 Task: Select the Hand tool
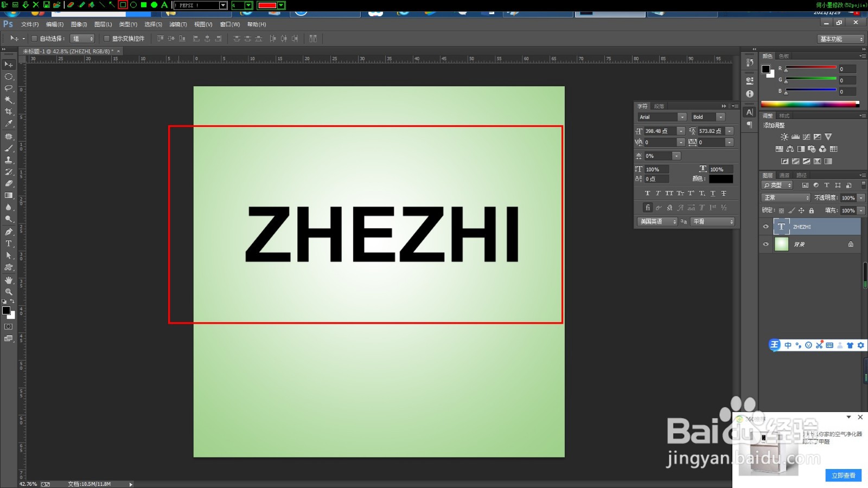tap(9, 280)
